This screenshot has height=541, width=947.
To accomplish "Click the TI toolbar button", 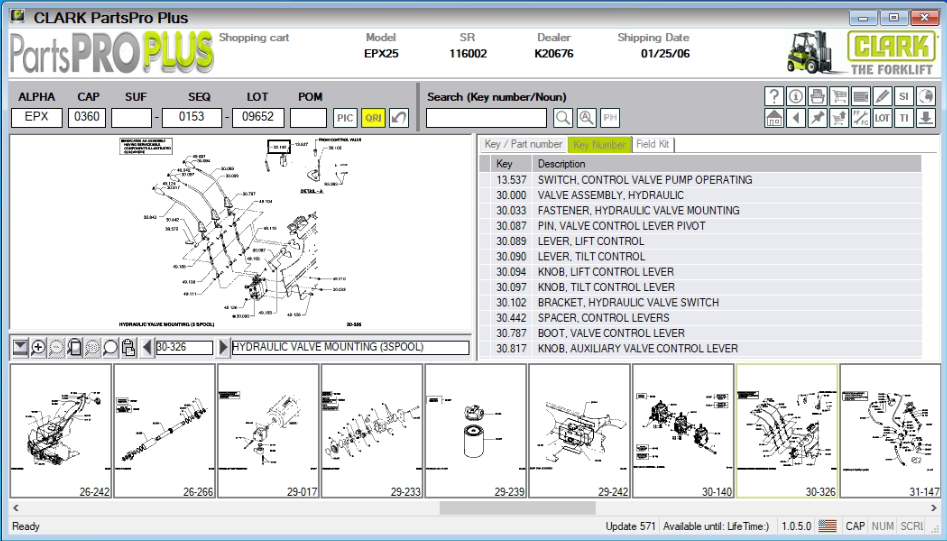I will [x=904, y=118].
